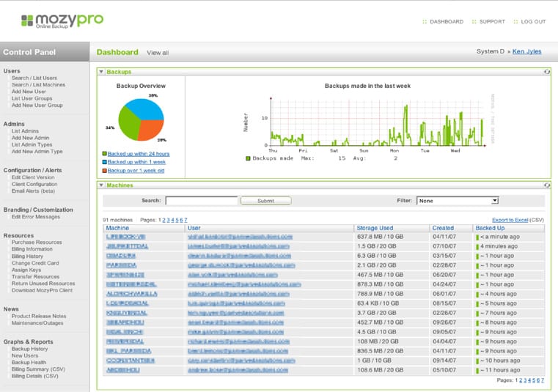This screenshot has height=392, width=558.
Task: Sort by Storage Used column header
Action: point(375,228)
